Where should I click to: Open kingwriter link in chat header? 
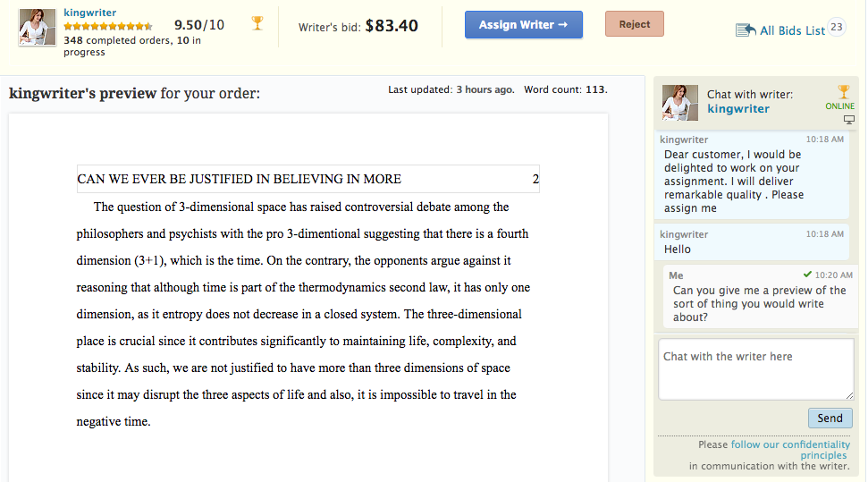[x=737, y=108]
